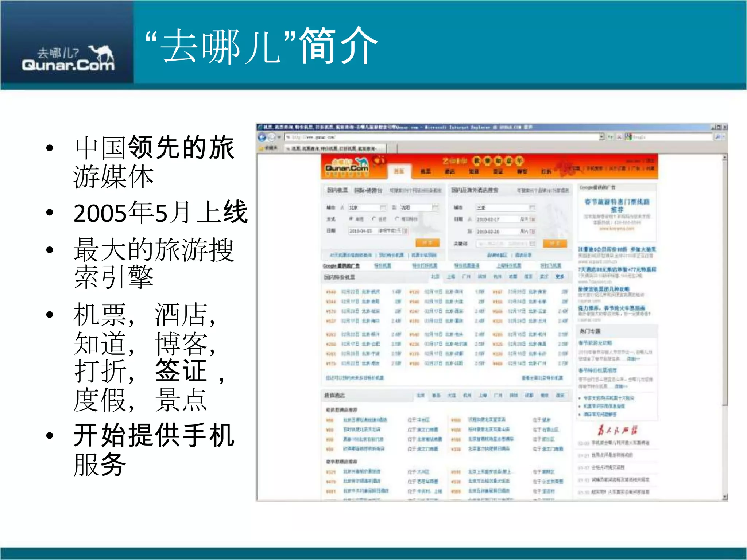This screenshot has width=747, height=560.
Task: Click the 春节旅游特惠门票线路推荐 ad headline
Action: tap(617, 205)
